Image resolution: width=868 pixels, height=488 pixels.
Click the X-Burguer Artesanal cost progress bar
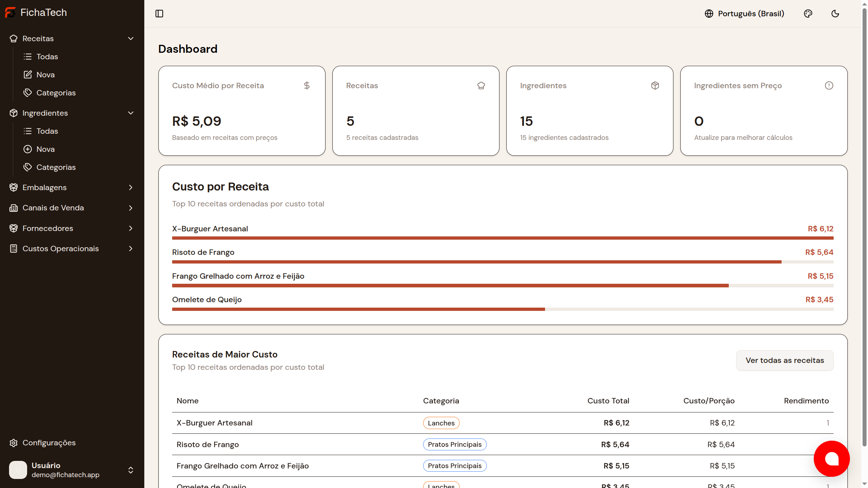tap(503, 238)
